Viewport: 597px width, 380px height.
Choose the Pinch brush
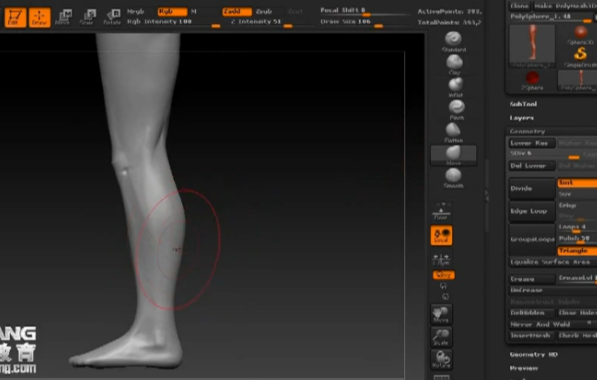pyautogui.click(x=456, y=110)
